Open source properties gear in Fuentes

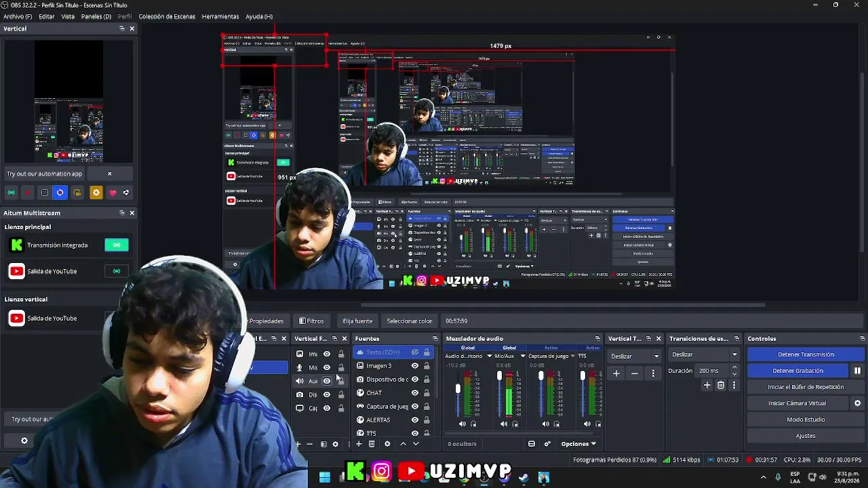click(x=387, y=444)
